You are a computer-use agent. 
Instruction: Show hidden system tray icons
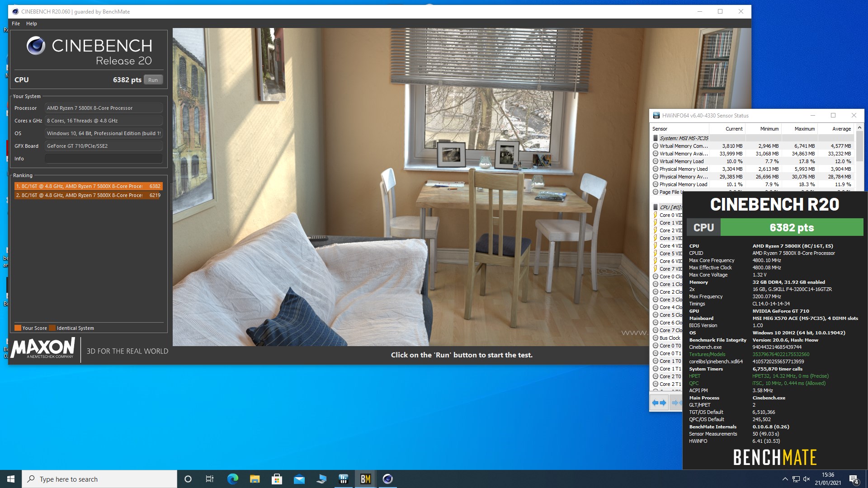click(x=785, y=479)
